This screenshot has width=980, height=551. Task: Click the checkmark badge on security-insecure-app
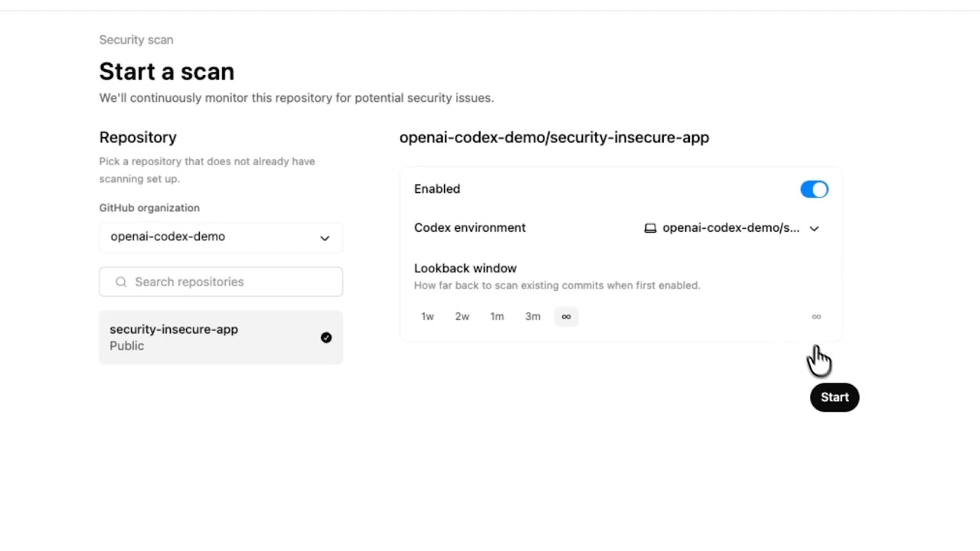pyautogui.click(x=326, y=337)
